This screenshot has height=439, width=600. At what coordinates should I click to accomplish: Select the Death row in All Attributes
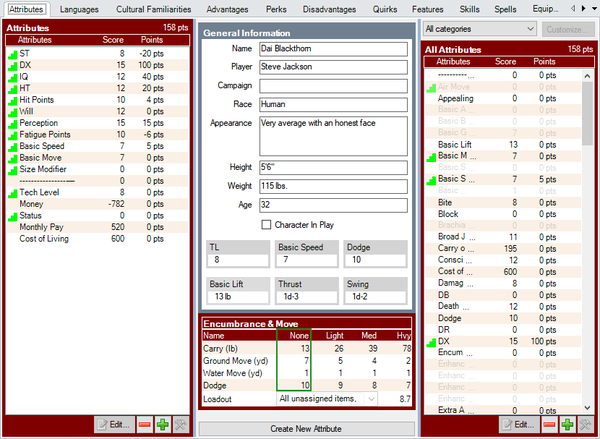503,307
